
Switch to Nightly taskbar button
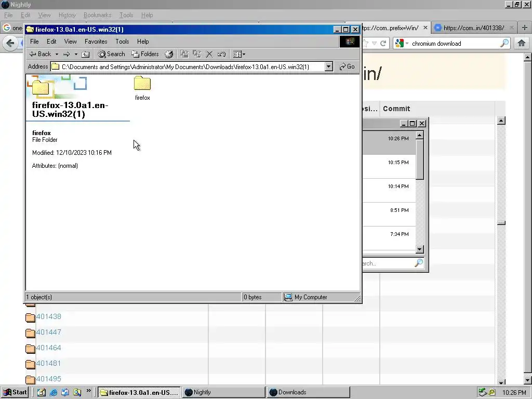point(223,392)
